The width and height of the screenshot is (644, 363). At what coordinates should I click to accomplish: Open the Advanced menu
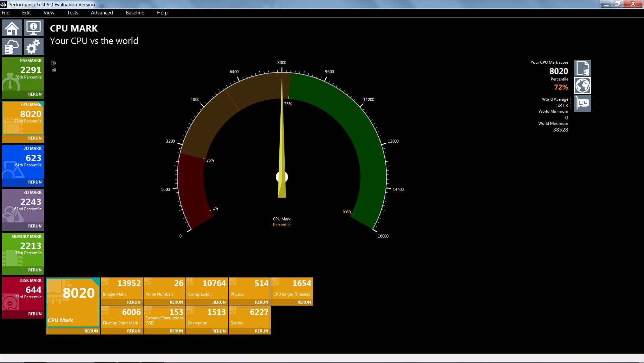point(102,13)
